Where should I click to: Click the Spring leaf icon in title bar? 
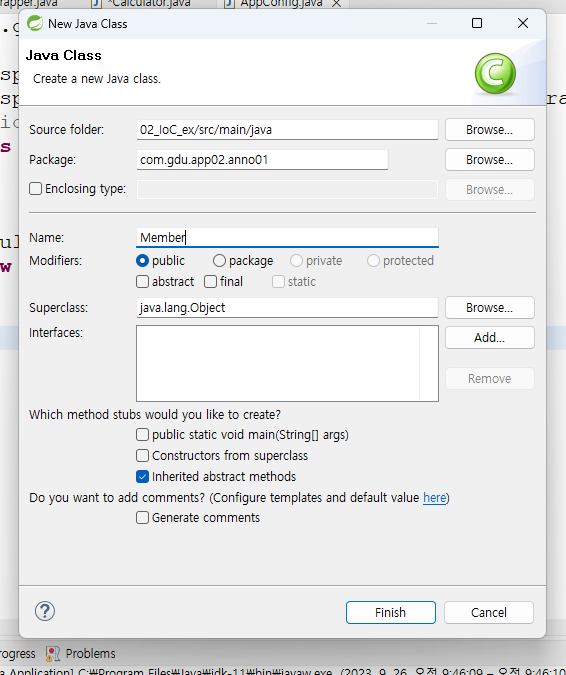click(x=35, y=23)
